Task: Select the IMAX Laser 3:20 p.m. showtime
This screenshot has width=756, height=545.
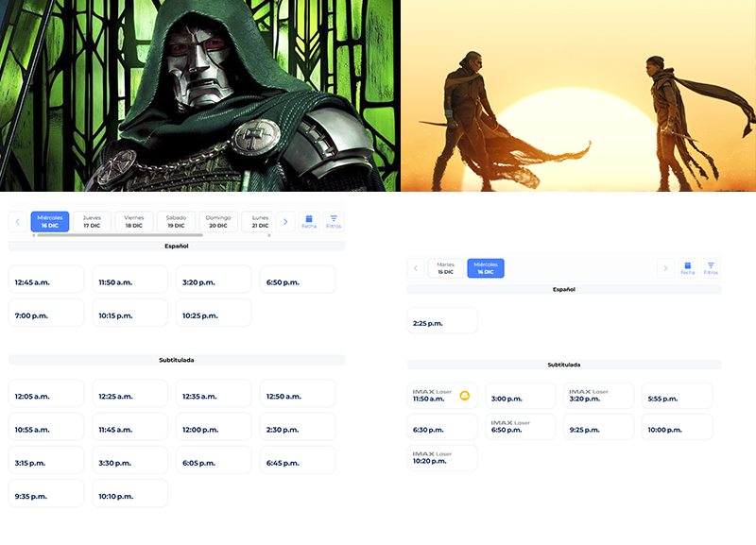Action: pos(599,396)
